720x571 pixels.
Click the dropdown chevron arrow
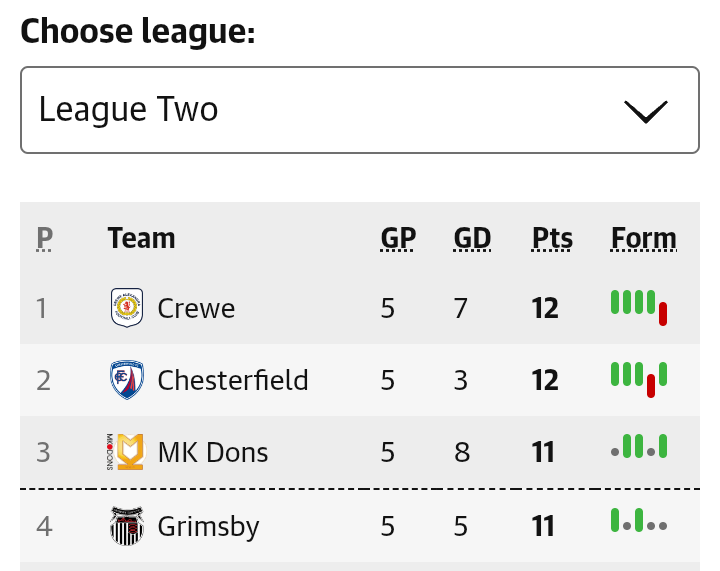[646, 112]
